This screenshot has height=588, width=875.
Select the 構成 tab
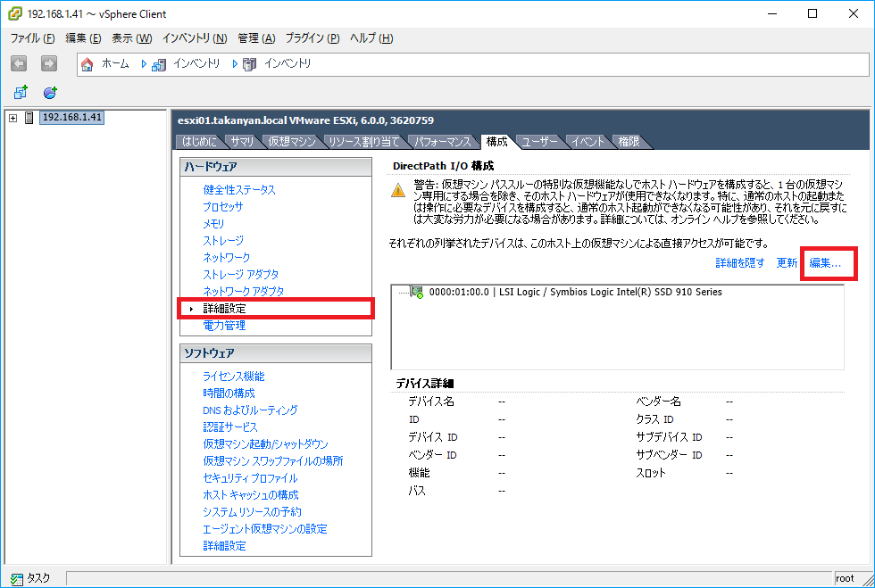click(496, 142)
